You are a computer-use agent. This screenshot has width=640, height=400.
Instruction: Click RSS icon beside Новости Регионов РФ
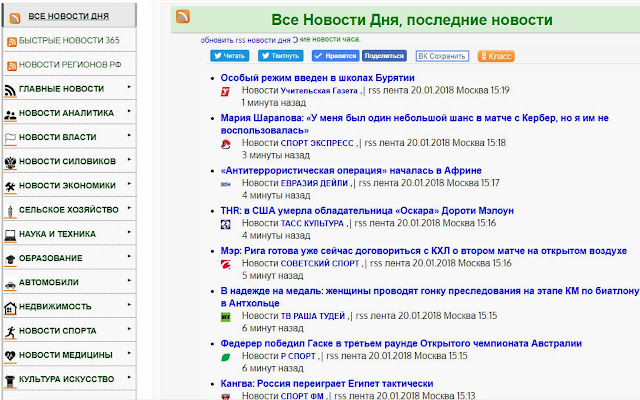pos(12,66)
